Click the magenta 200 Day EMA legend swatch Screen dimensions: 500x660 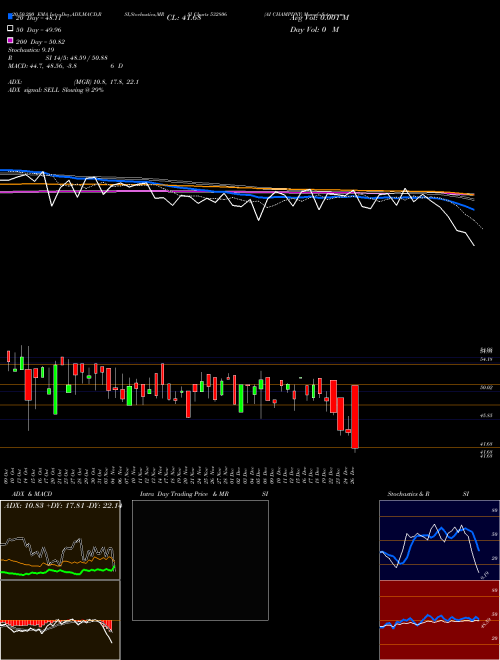[x=10, y=40]
